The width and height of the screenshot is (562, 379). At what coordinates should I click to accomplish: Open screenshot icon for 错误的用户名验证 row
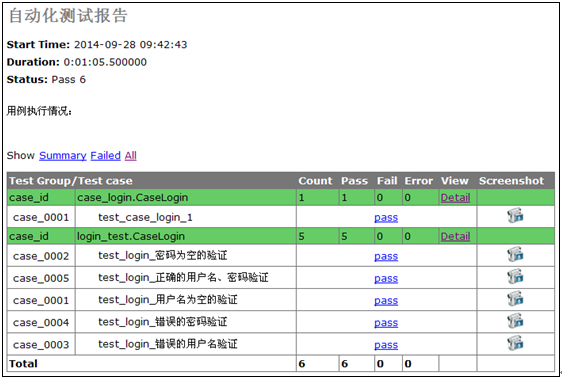coord(515,344)
